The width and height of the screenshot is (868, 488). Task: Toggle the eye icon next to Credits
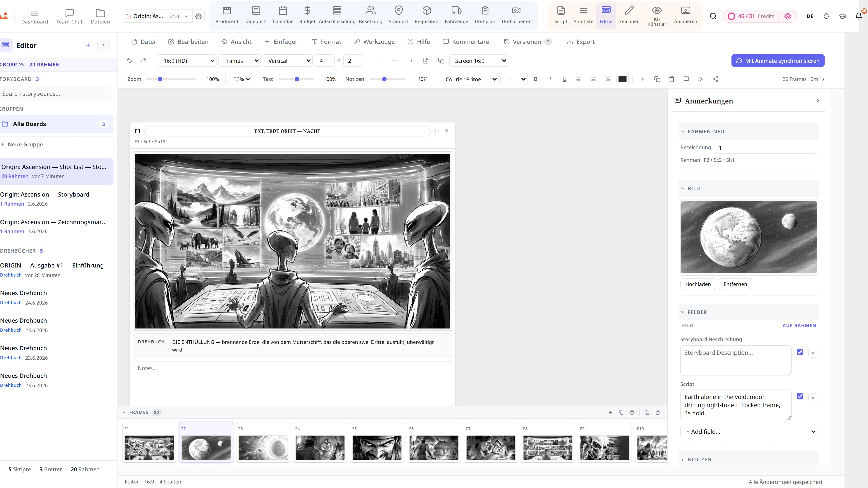(x=788, y=16)
